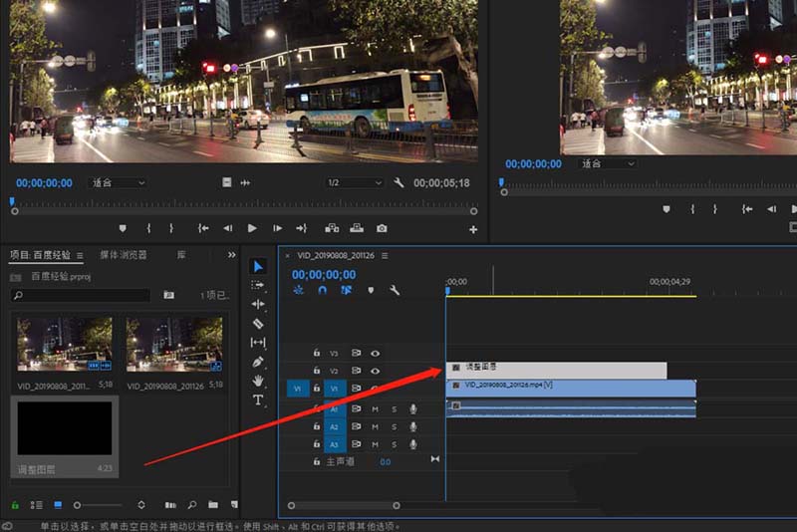Screen dimensions: 797x532
Task: Switch to the 库 tab
Action: (181, 255)
